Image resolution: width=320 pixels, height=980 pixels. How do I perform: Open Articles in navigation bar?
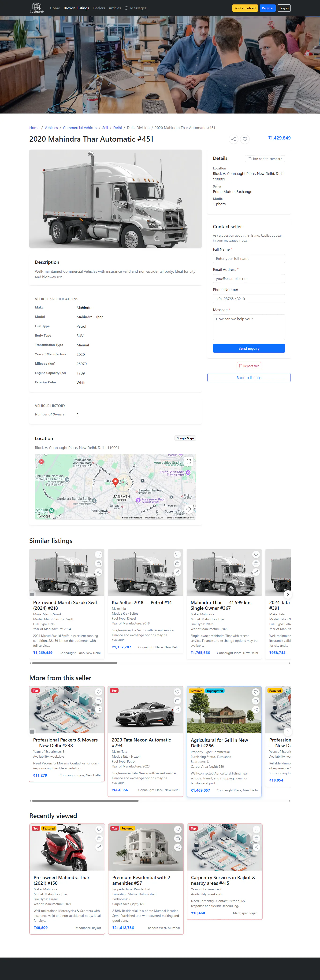(x=115, y=8)
